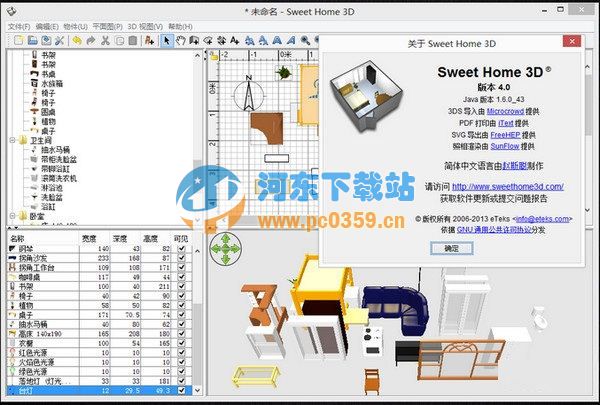Activate the Pan hand tool

coord(181,40)
